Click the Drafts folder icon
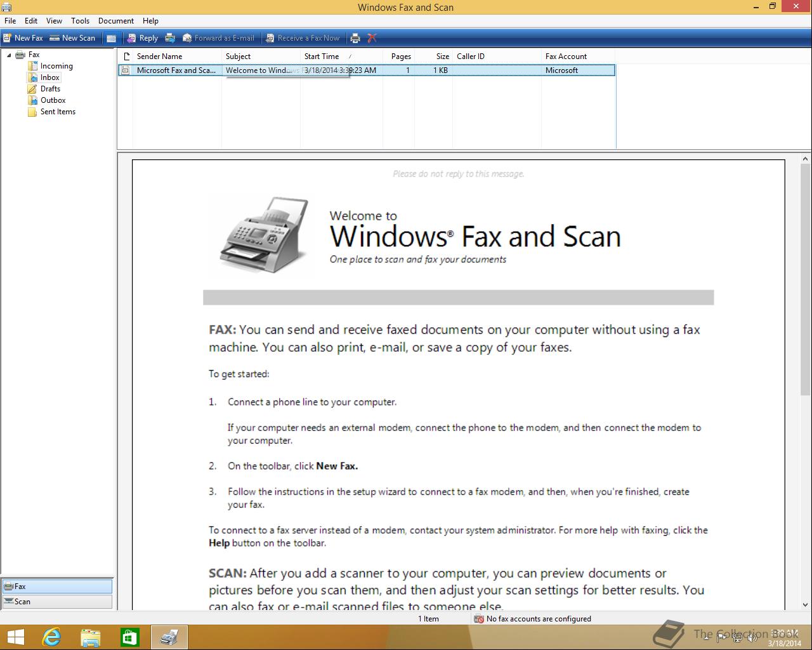This screenshot has height=650, width=812. pos(32,89)
